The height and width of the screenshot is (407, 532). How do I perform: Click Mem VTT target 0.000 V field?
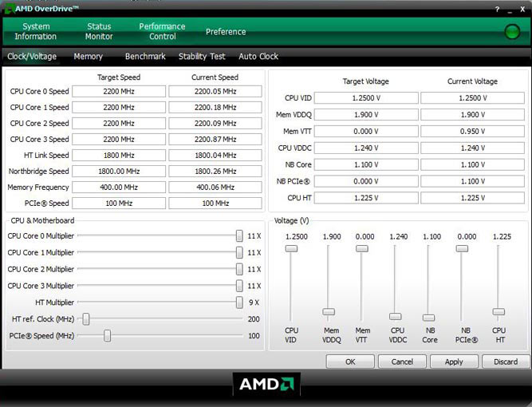click(x=366, y=131)
